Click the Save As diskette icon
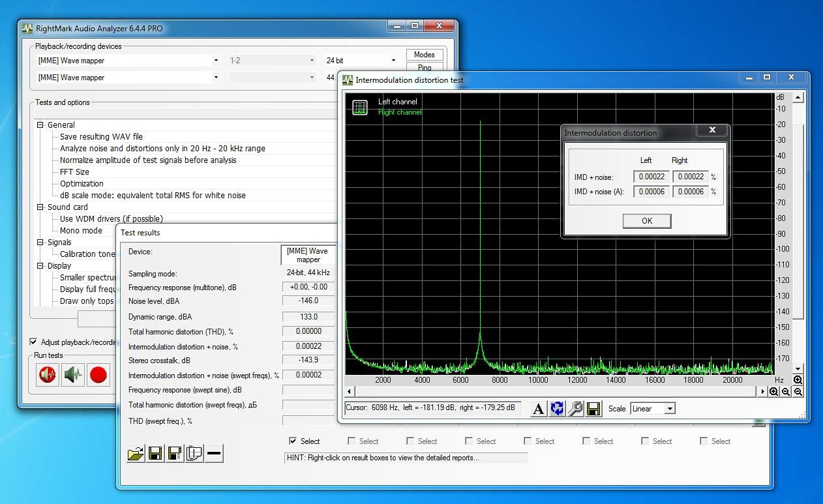The image size is (823, 504). 174,453
